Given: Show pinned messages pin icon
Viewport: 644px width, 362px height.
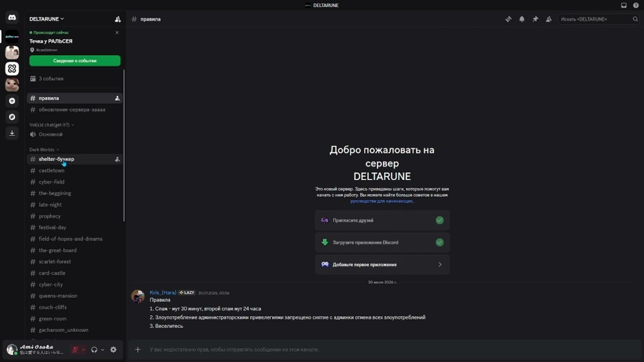Looking at the screenshot, I should [x=535, y=19].
